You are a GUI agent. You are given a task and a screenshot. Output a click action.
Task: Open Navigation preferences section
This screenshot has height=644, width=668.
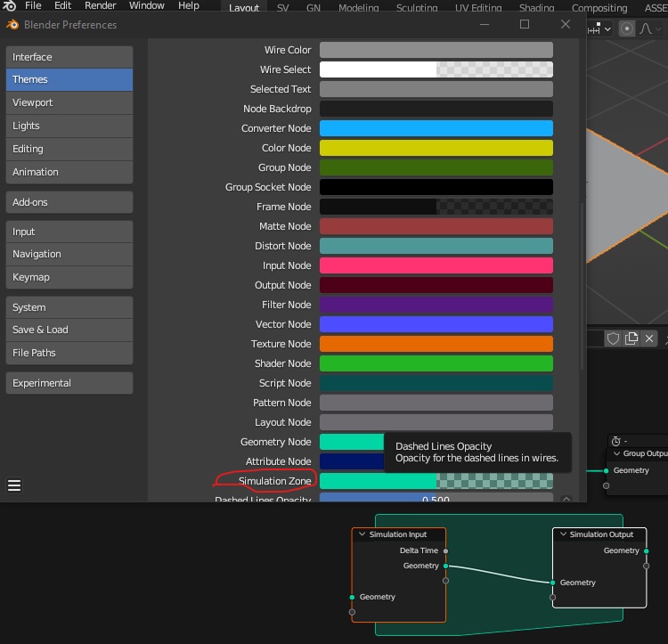(69, 254)
